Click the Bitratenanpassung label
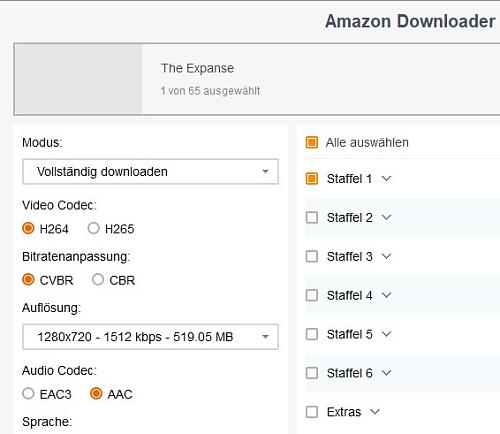This screenshot has width=500, height=434. 76,257
